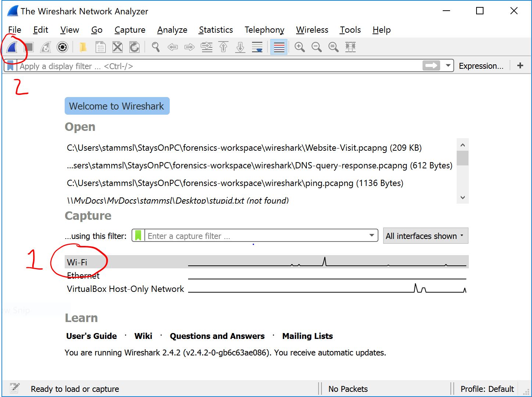Add a display filter button with plus
This screenshot has width=532, height=397.
coord(520,66)
